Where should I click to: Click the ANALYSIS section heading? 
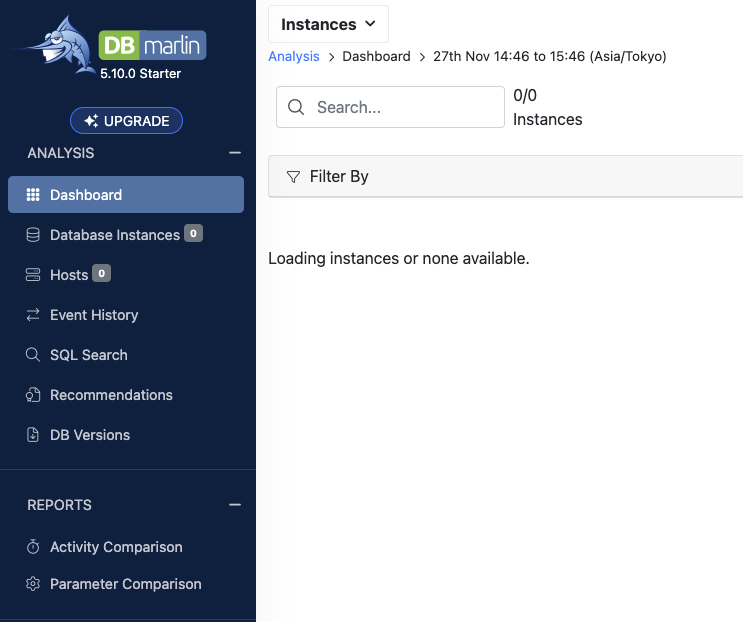(x=61, y=153)
